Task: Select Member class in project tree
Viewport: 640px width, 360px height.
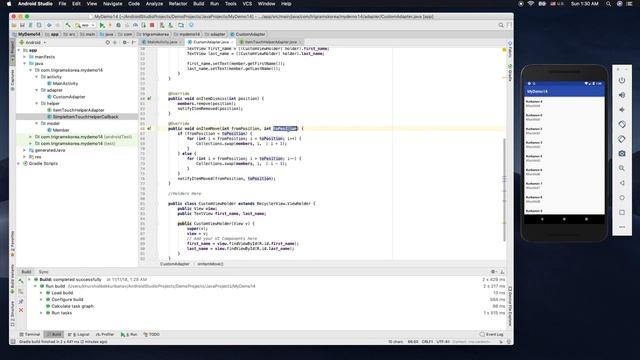Action: point(60,130)
